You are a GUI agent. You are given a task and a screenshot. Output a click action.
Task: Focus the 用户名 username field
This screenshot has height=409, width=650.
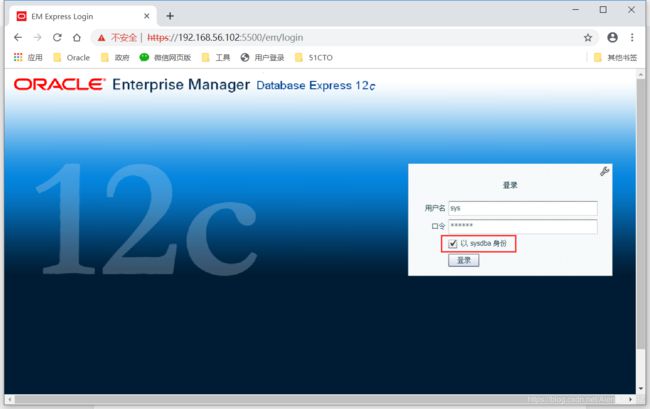pyautogui.click(x=523, y=208)
